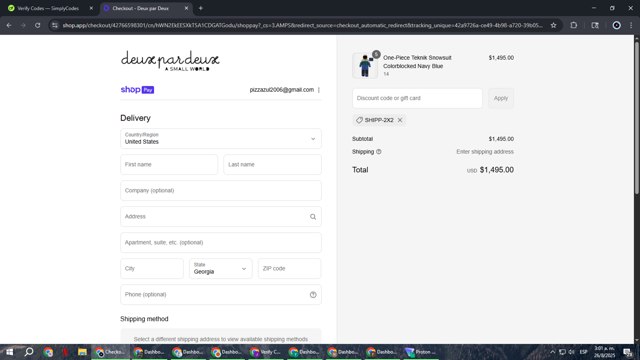Close the Verify Codes SimplyCodes tab

tap(91, 8)
